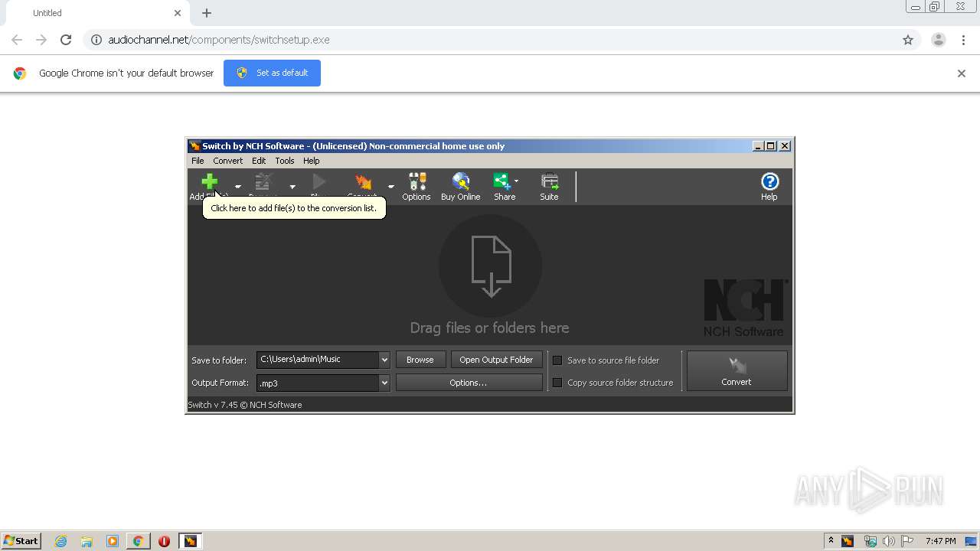Open the Options toolbar icon

pyautogui.click(x=416, y=187)
